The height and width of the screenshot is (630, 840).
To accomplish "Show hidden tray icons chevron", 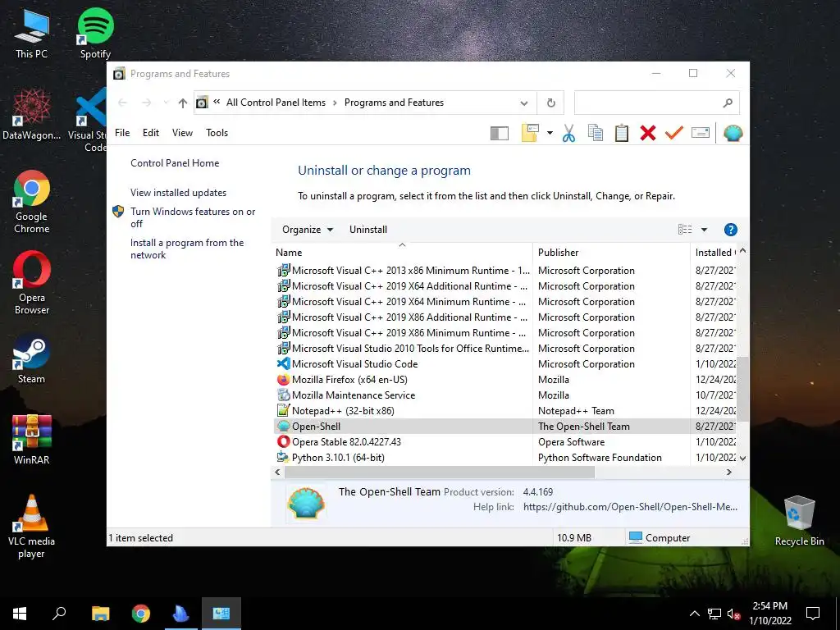I will click(x=694, y=614).
